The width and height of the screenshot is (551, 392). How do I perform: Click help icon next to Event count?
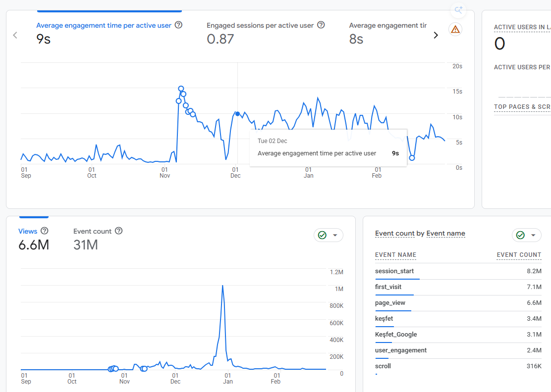click(119, 231)
